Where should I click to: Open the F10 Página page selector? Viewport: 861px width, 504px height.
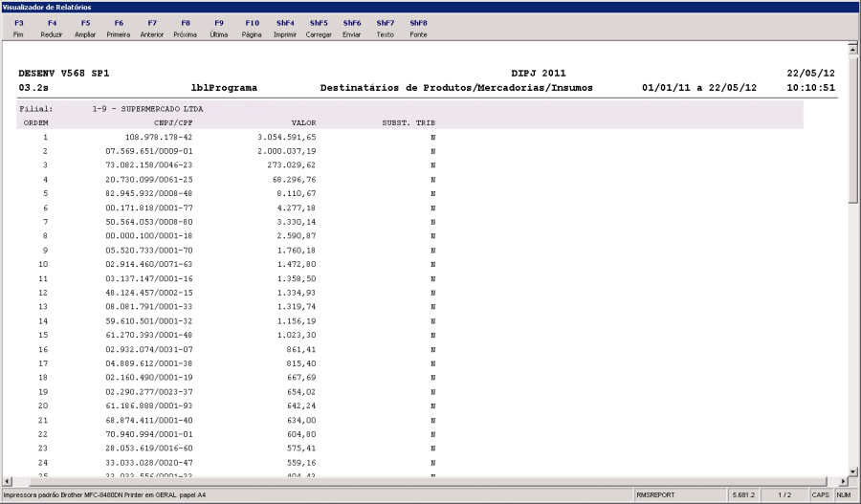pyautogui.click(x=252, y=29)
